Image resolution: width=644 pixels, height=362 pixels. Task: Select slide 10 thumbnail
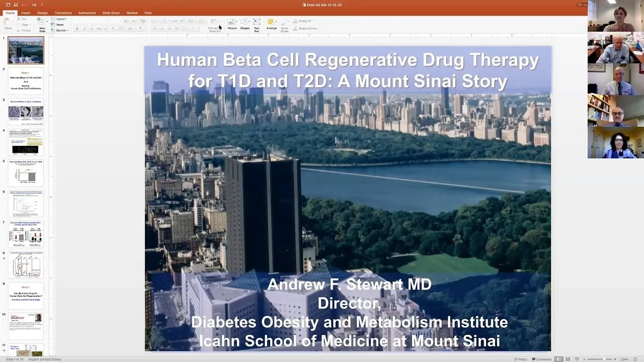26,326
